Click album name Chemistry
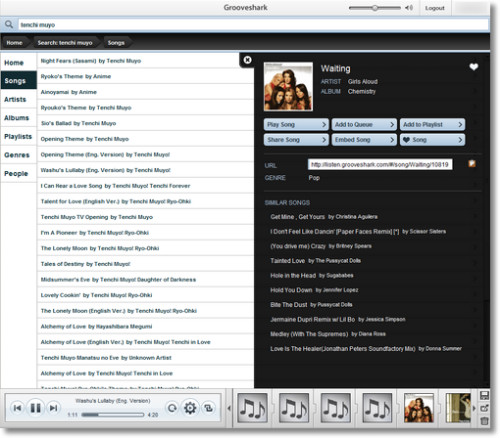The image size is (500, 438). point(362,91)
